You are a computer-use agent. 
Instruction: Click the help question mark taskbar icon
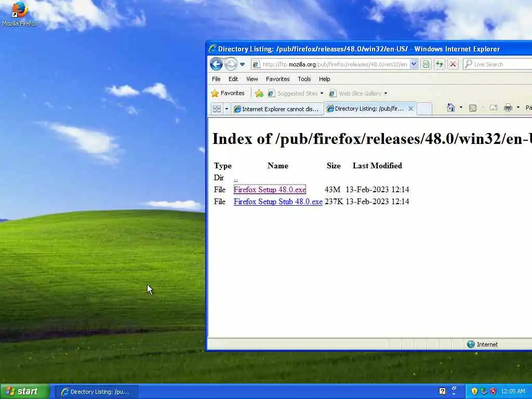[443, 391]
